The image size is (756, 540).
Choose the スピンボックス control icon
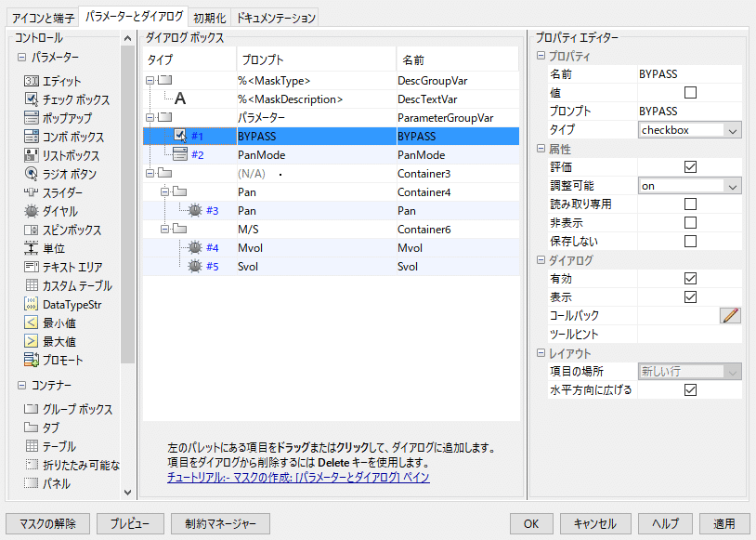pos(32,230)
